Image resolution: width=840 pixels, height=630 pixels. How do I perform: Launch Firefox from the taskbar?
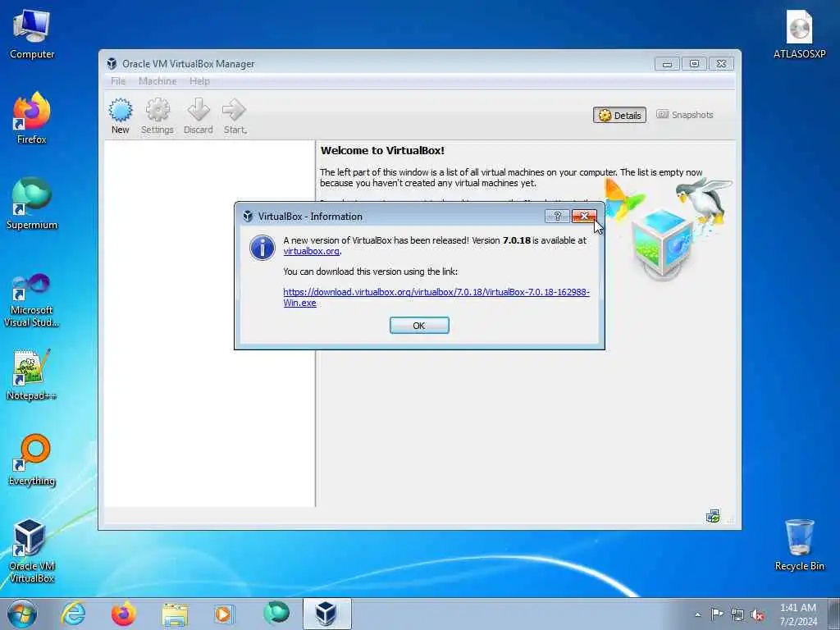click(x=123, y=614)
